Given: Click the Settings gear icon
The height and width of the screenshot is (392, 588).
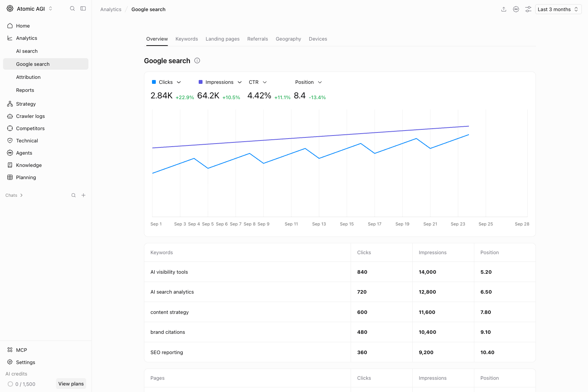Looking at the screenshot, I should coord(10,362).
